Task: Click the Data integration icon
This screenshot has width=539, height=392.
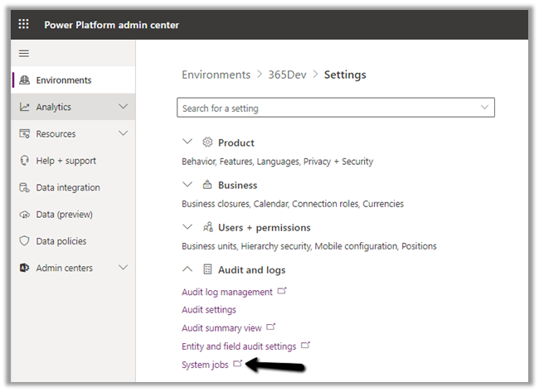Action: (25, 188)
